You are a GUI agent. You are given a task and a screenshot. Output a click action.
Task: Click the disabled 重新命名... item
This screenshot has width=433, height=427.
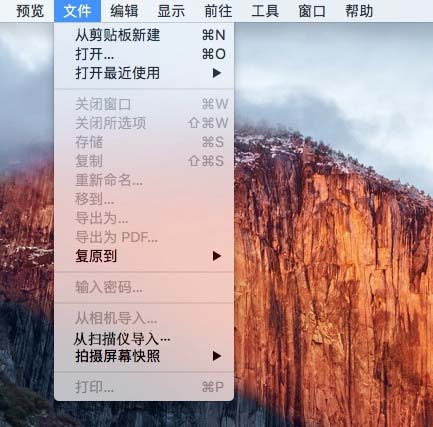pos(144,180)
